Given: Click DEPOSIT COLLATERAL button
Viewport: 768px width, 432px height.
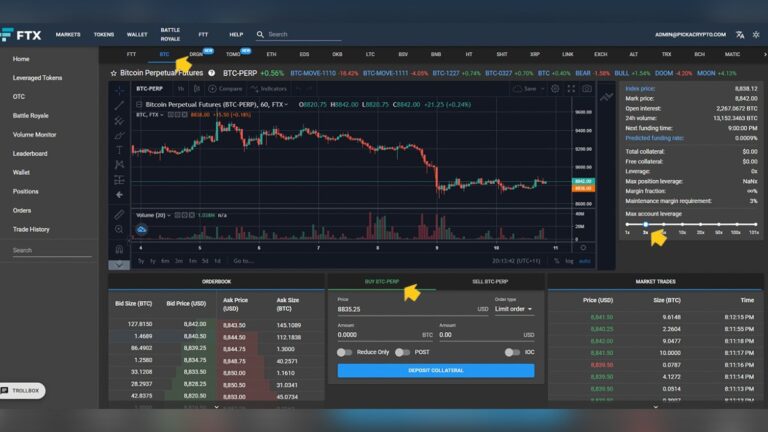Looking at the screenshot, I should click(x=436, y=370).
